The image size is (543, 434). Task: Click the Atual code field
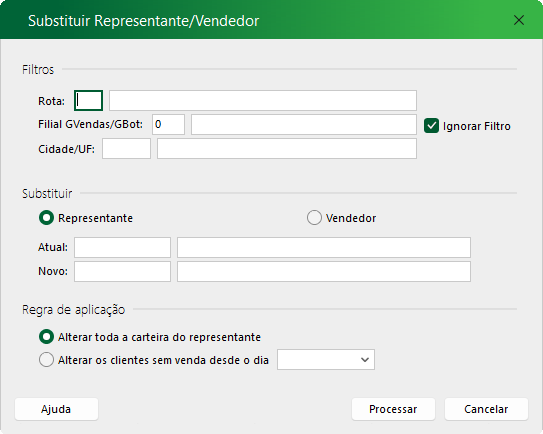pyautogui.click(x=122, y=247)
